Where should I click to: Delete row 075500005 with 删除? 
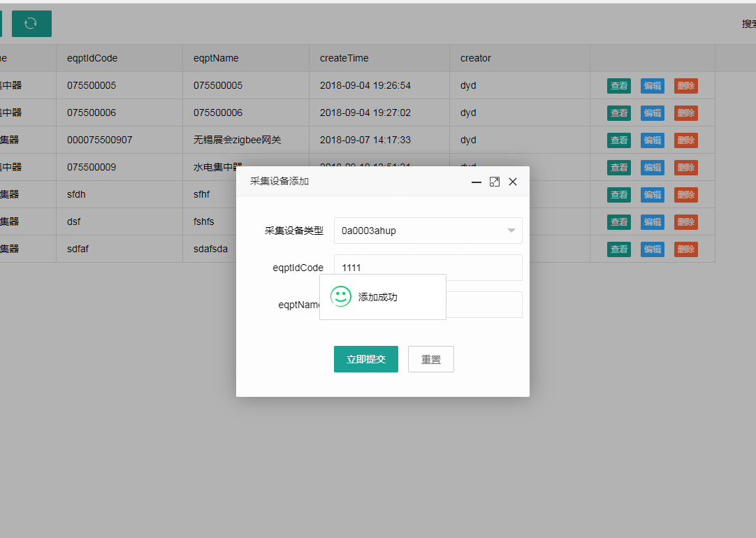point(685,86)
